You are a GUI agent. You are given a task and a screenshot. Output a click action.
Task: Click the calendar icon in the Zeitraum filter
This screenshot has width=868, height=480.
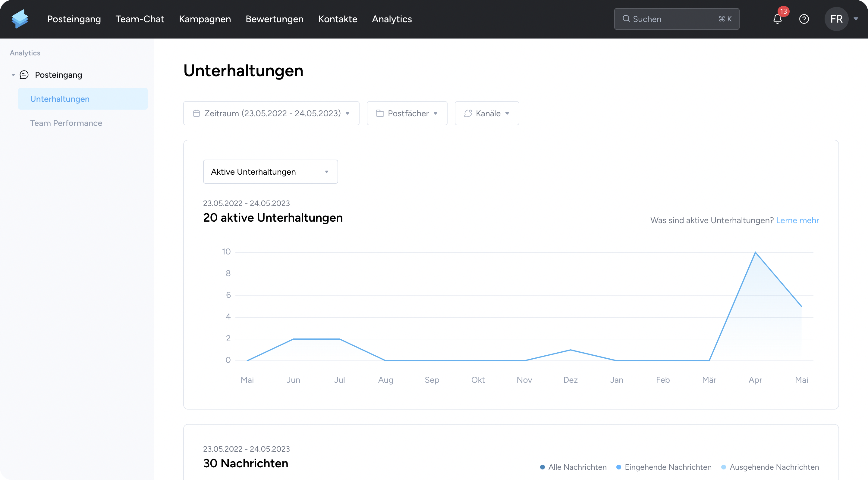click(x=197, y=114)
